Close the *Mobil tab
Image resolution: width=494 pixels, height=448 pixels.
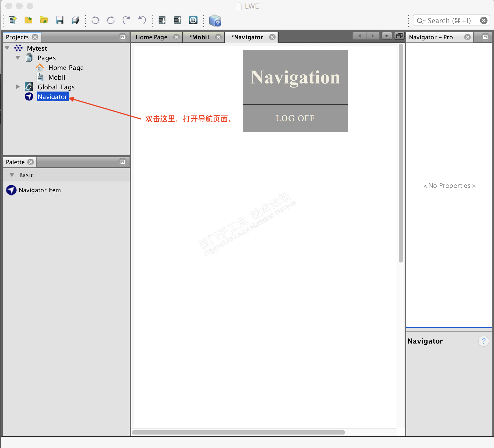coord(218,37)
